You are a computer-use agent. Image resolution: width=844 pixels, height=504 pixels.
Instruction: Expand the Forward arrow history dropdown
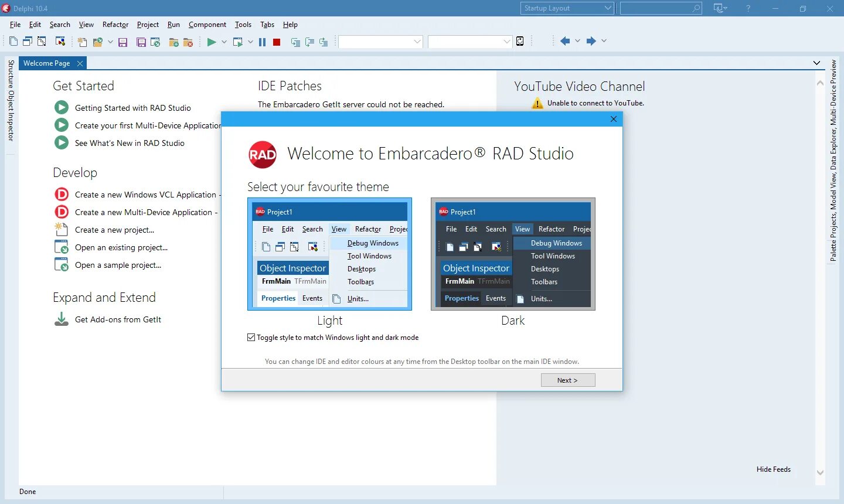pyautogui.click(x=604, y=41)
